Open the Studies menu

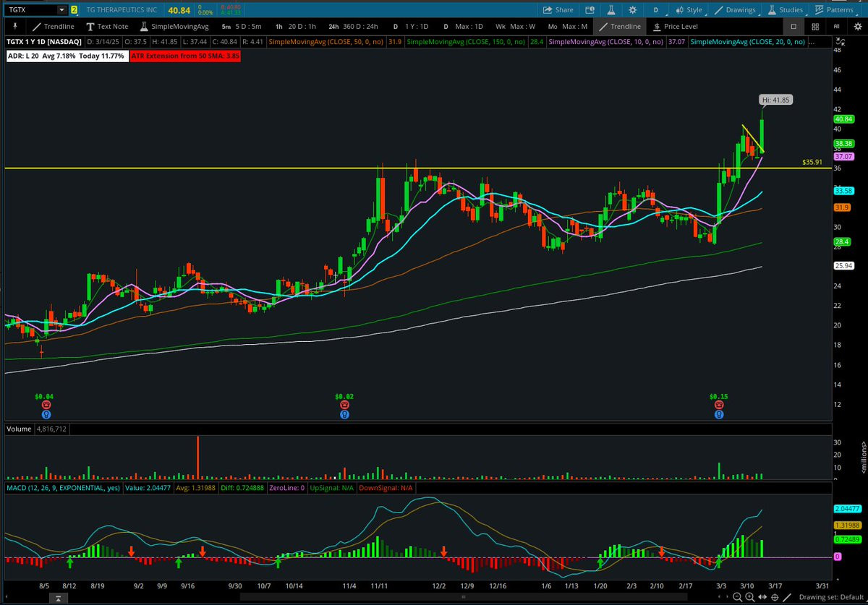tap(784, 10)
